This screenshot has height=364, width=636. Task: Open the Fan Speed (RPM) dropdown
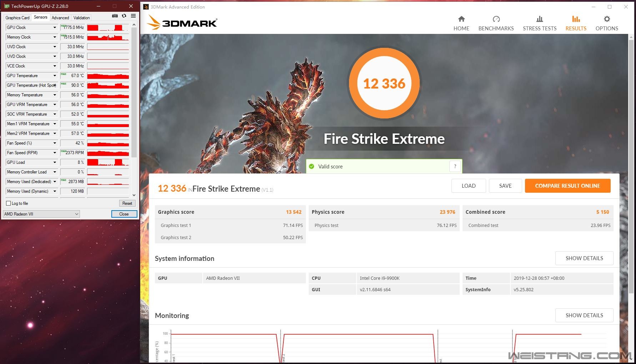pos(55,153)
